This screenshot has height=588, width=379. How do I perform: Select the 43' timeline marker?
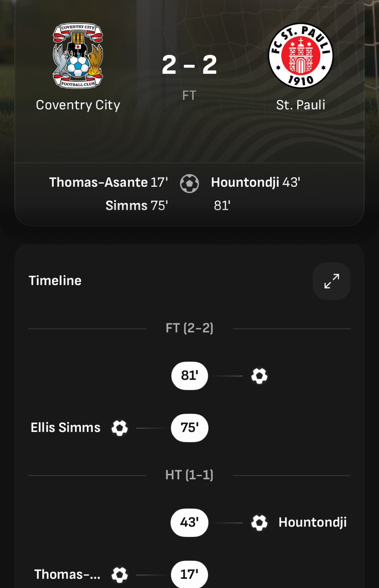click(x=189, y=523)
